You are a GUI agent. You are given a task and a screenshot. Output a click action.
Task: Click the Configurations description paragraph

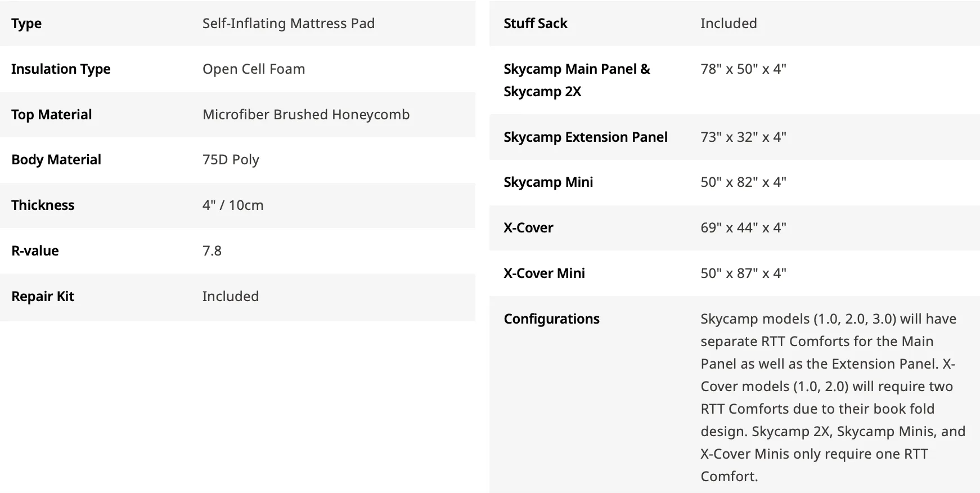(x=833, y=398)
